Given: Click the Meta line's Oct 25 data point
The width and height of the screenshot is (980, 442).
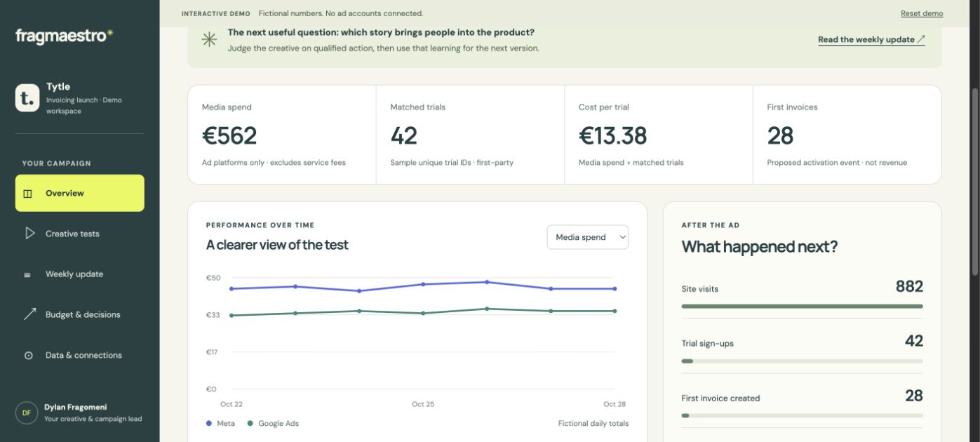Looking at the screenshot, I should click(x=423, y=284).
